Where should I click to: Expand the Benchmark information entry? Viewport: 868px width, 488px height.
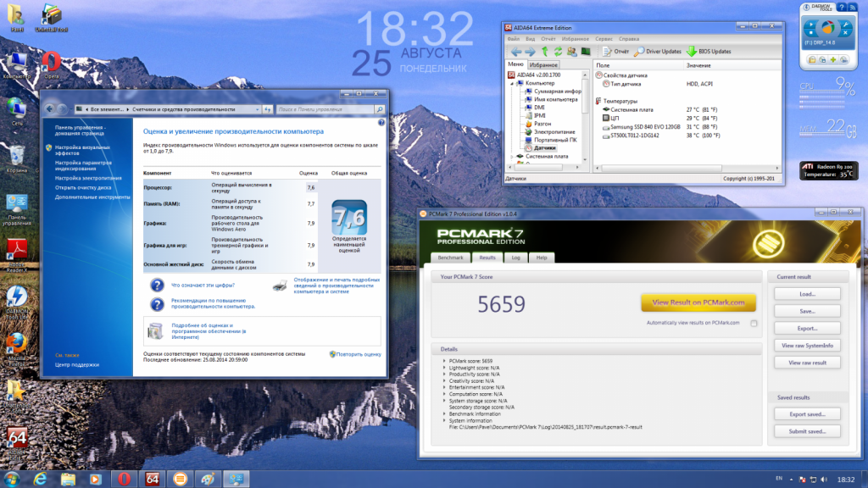(x=443, y=413)
